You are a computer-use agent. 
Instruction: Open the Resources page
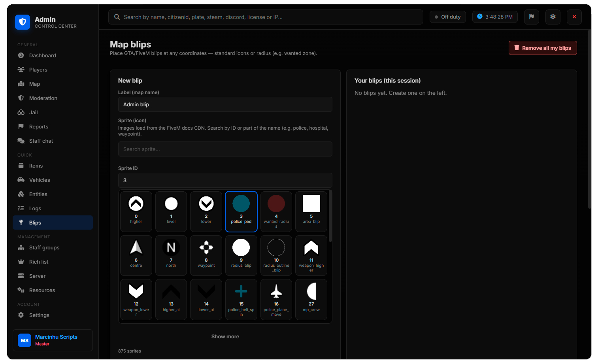click(x=53, y=290)
